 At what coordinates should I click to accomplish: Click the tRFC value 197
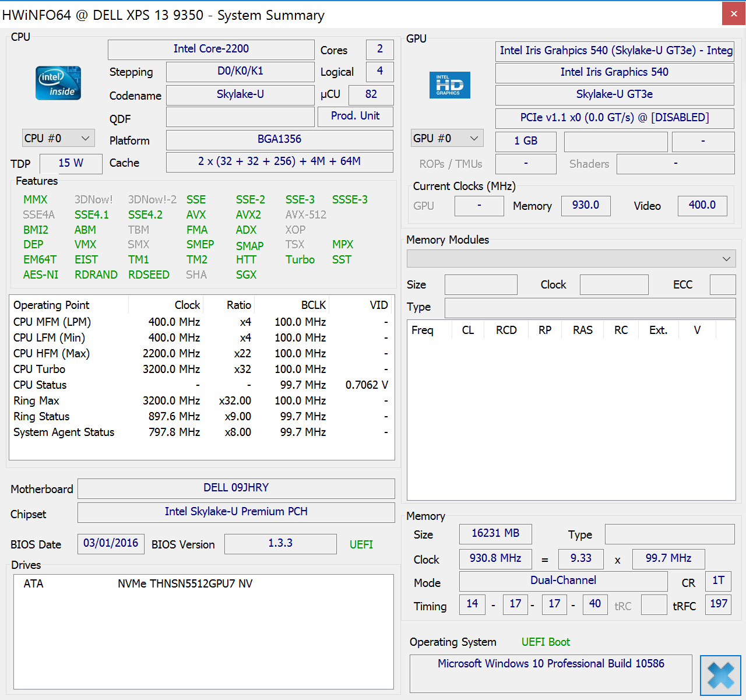tap(719, 604)
